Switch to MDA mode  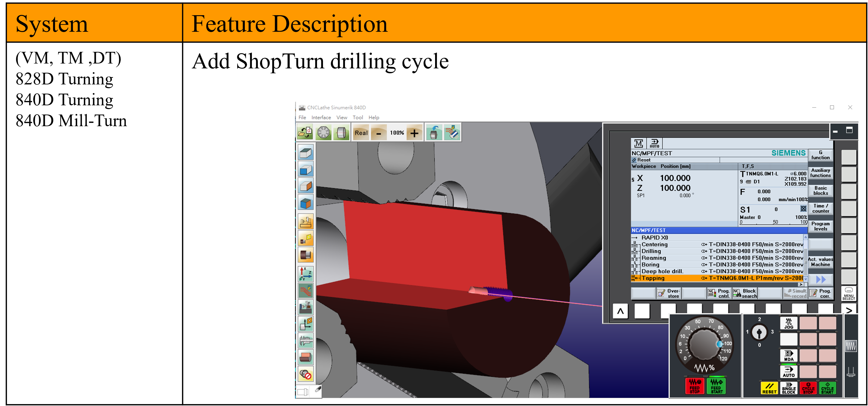click(x=789, y=356)
